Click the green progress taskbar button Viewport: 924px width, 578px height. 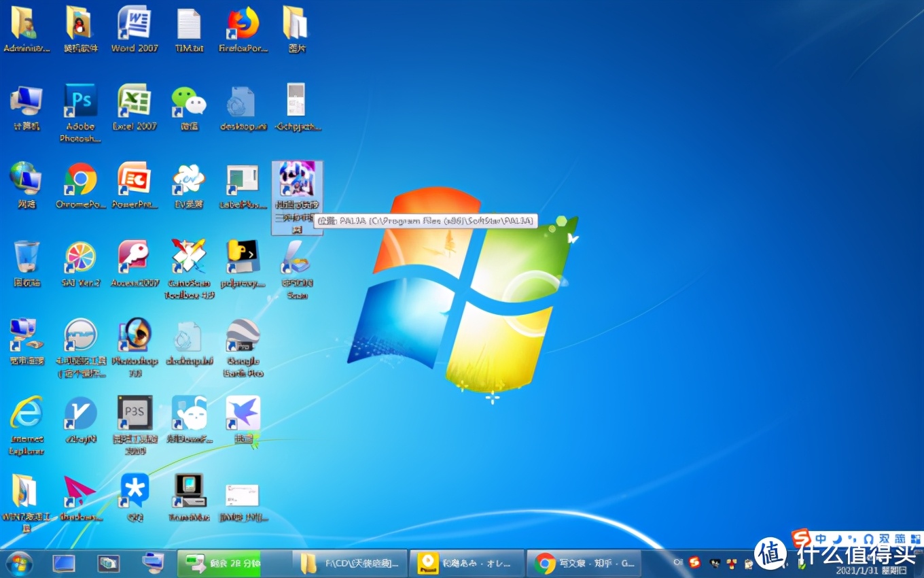[x=219, y=563]
